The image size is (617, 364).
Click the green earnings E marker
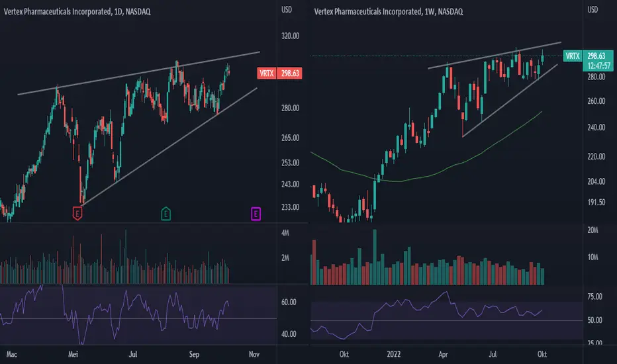166,214
